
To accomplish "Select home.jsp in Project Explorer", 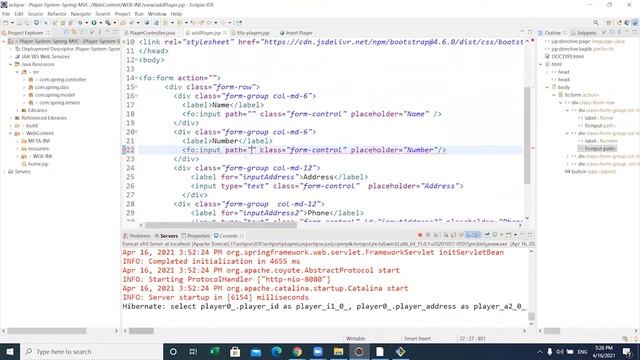I will tap(35, 164).
